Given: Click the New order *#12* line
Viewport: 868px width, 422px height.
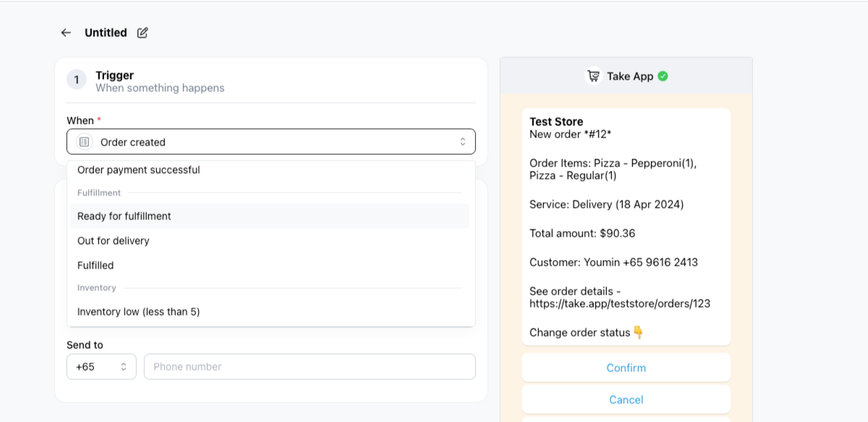Looking at the screenshot, I should point(570,134).
